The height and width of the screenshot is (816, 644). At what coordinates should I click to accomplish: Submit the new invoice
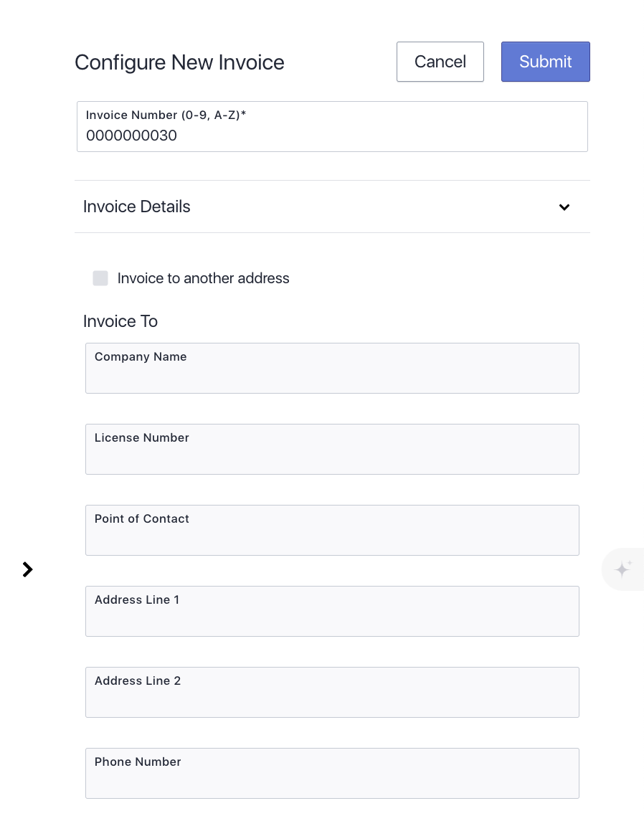[x=545, y=62]
